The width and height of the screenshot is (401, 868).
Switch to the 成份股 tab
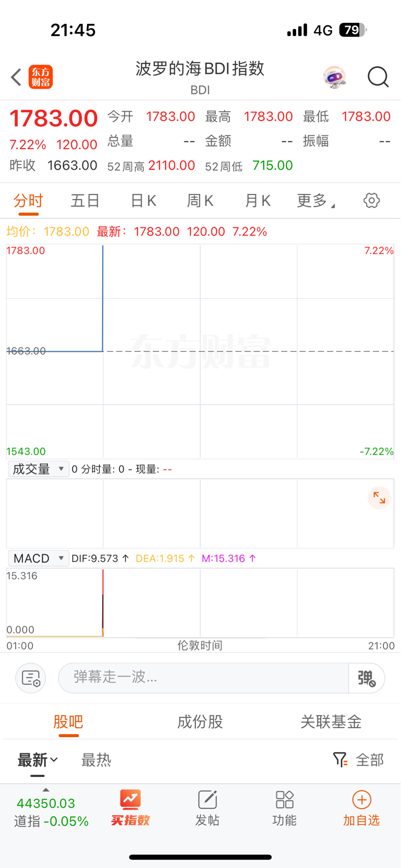[x=200, y=722]
